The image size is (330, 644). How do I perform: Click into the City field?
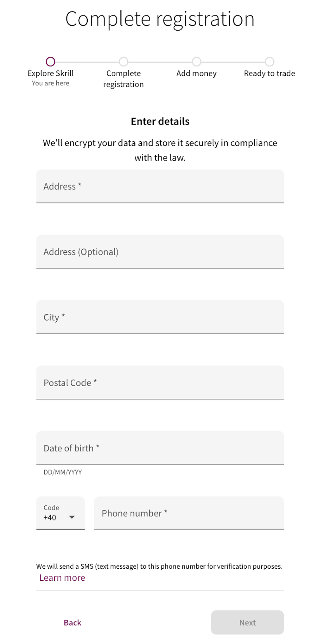pyautogui.click(x=160, y=317)
